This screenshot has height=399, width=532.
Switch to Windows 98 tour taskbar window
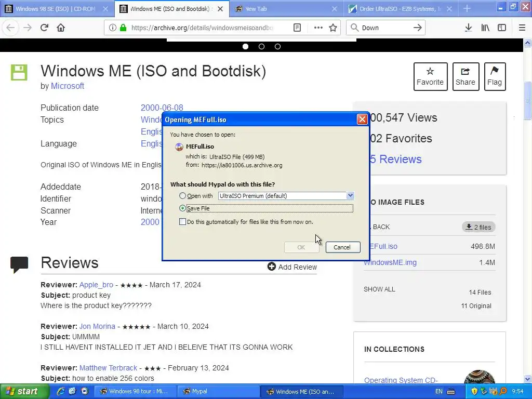pos(136,392)
